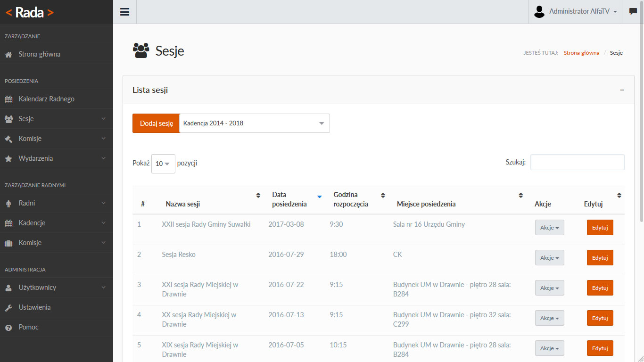Click the home icon for Strona główna
Viewport: 644px width, 362px height.
pyautogui.click(x=8, y=55)
